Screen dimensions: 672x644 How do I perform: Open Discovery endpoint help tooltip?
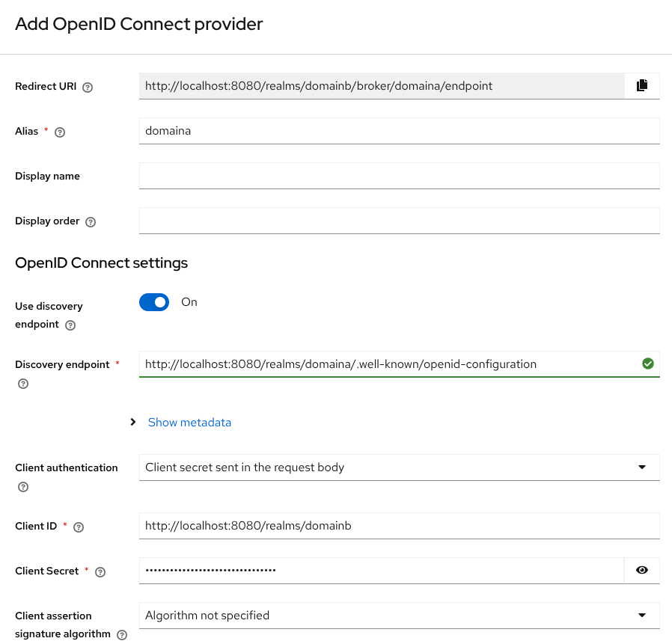pyautogui.click(x=22, y=383)
